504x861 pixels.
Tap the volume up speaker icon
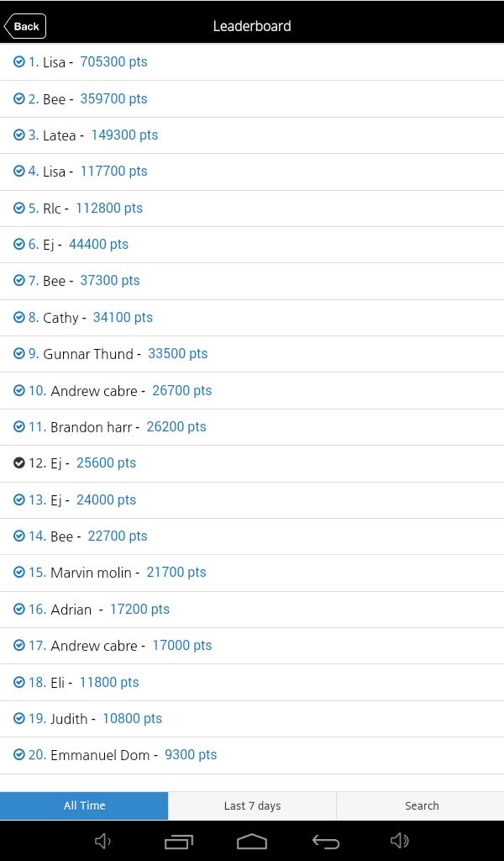tap(400, 841)
